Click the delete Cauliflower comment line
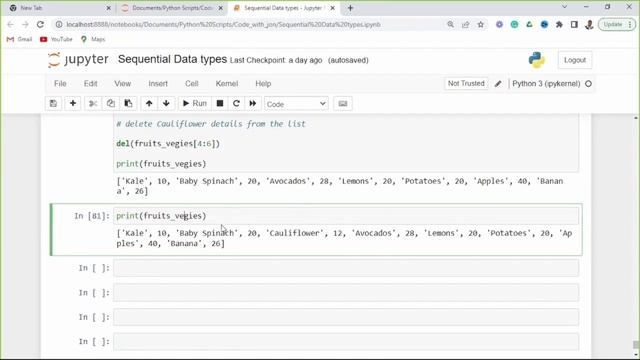The width and height of the screenshot is (640, 360). click(211, 124)
